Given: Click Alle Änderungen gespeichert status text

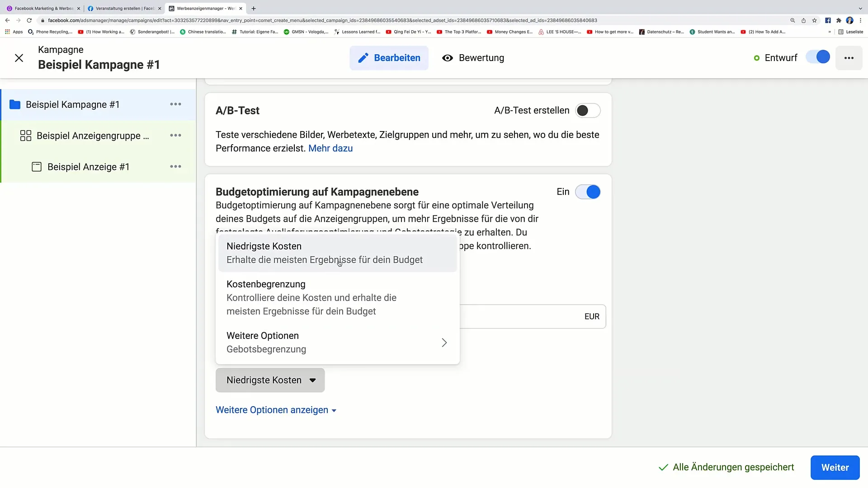Looking at the screenshot, I should point(733,467).
